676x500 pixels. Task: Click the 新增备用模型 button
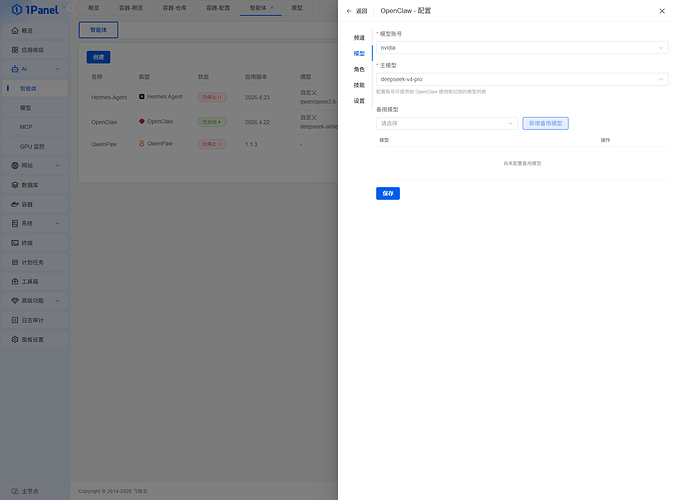pyautogui.click(x=545, y=123)
